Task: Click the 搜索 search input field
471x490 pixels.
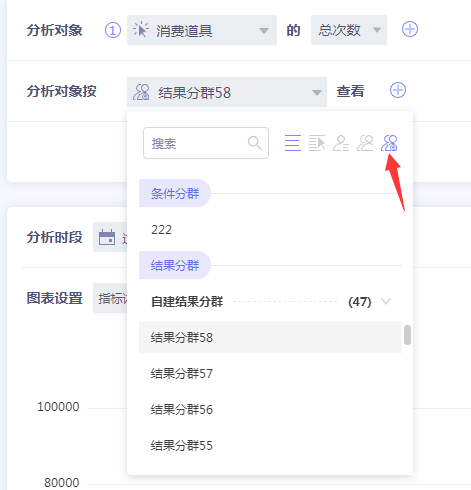Action: [206, 143]
